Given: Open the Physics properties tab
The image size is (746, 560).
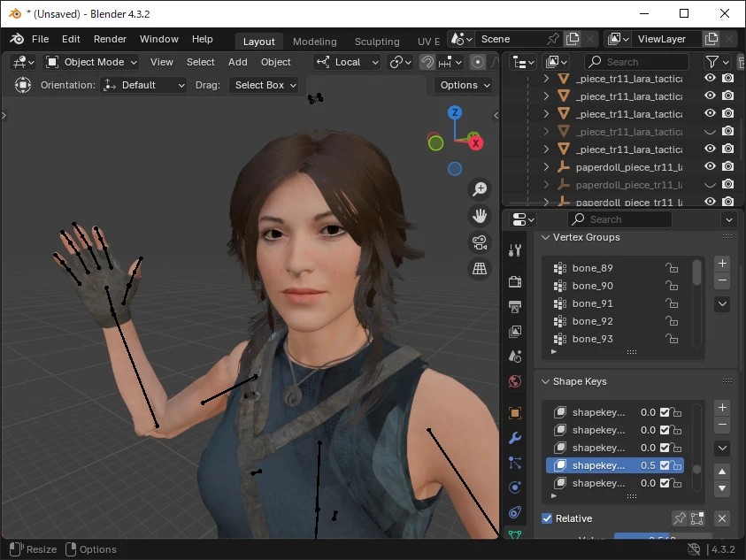Looking at the screenshot, I should click(x=515, y=487).
